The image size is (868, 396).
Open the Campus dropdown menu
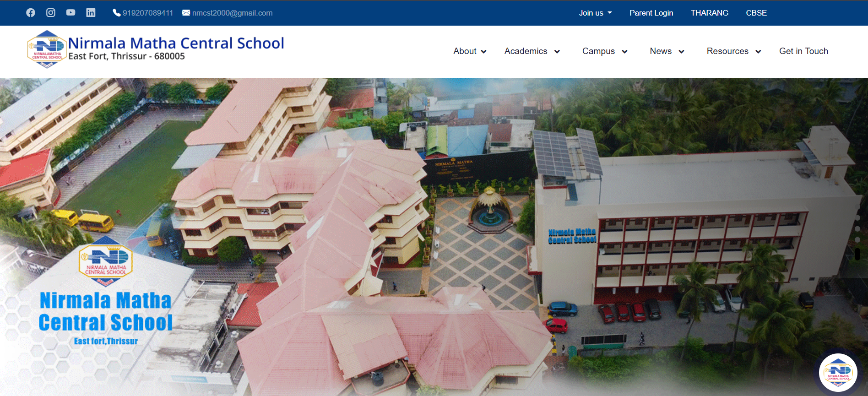click(605, 51)
